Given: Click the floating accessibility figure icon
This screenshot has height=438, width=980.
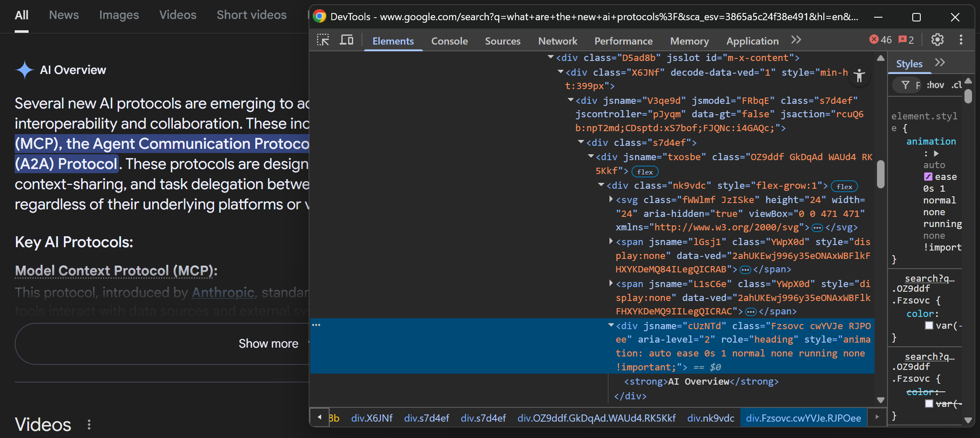Looking at the screenshot, I should 859,76.
